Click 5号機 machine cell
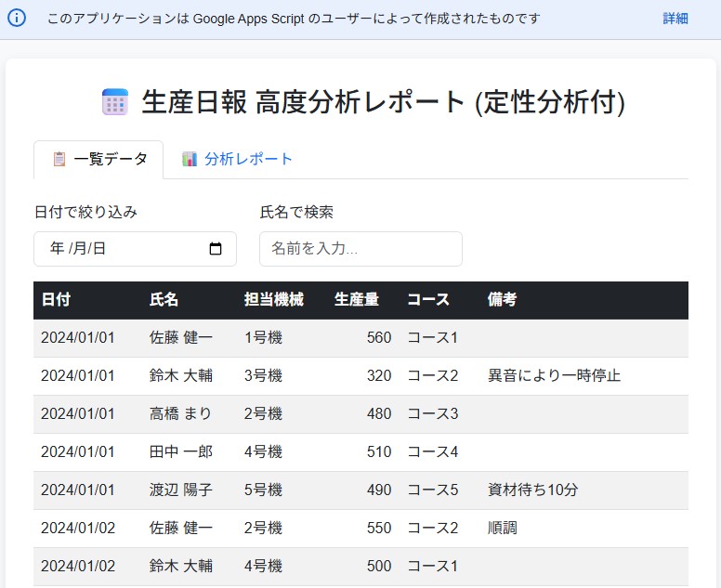The height and width of the screenshot is (588, 721). tap(263, 490)
